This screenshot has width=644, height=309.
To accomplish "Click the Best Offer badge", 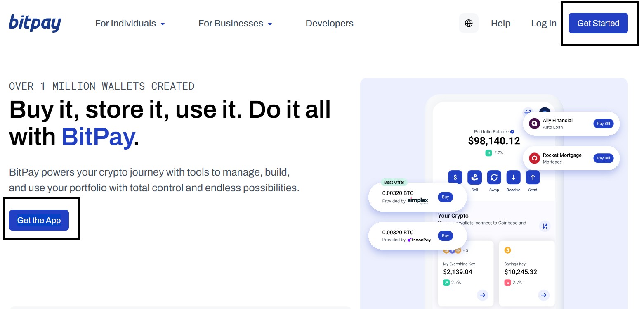I will (x=394, y=182).
